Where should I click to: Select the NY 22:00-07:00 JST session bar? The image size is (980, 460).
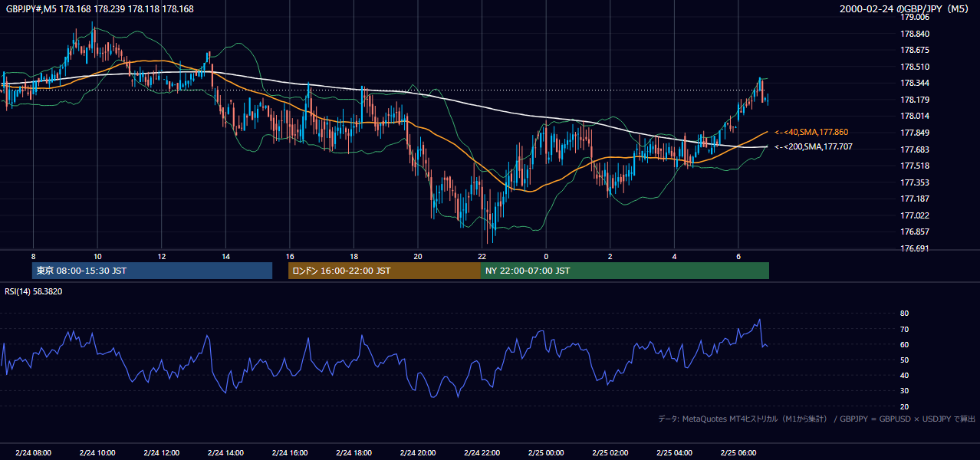[625, 271]
